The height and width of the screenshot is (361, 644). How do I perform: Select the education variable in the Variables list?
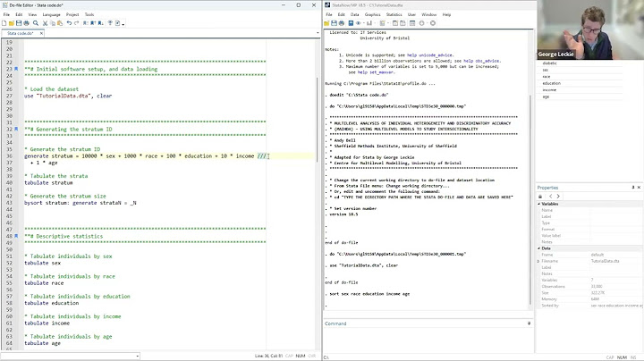(551, 83)
